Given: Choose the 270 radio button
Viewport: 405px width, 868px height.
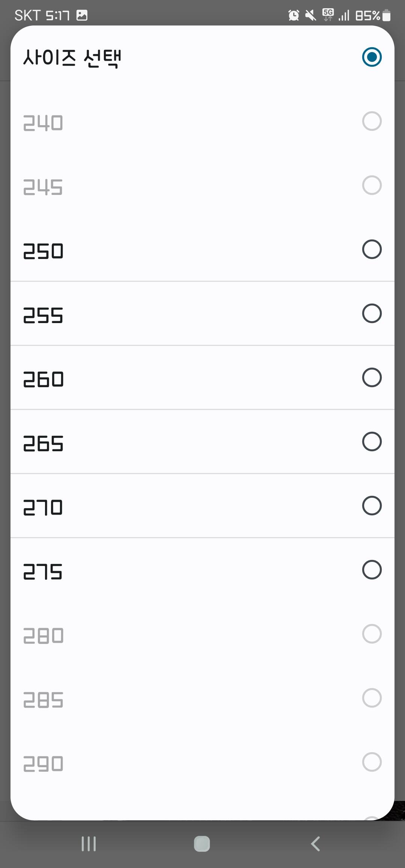Looking at the screenshot, I should (x=372, y=506).
